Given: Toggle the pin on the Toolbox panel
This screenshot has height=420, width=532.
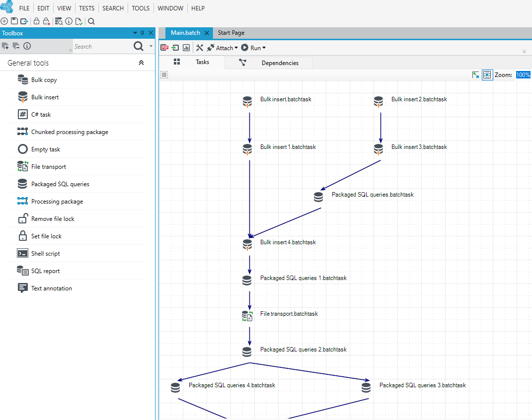Looking at the screenshot, I should tap(142, 33).
